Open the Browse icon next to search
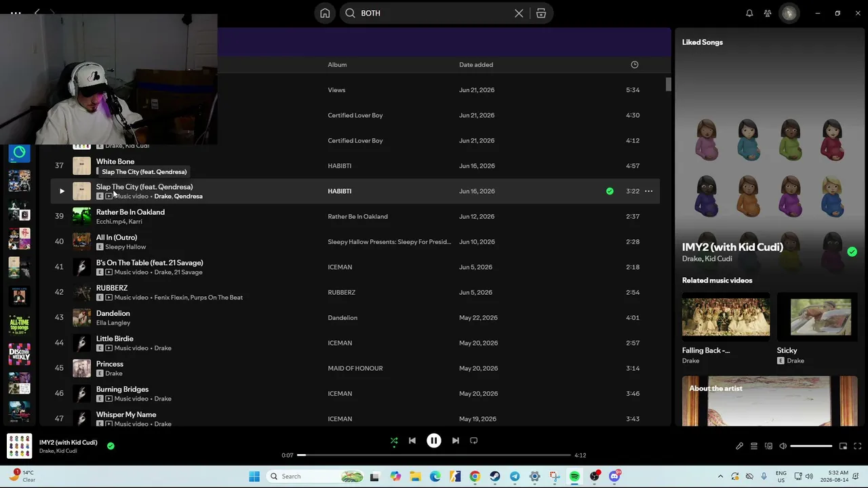868x488 pixels. 541,13
